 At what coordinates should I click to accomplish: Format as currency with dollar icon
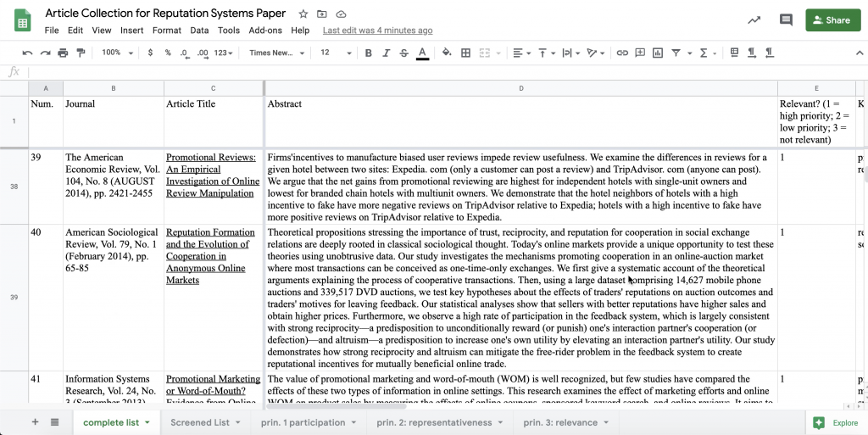(x=150, y=53)
